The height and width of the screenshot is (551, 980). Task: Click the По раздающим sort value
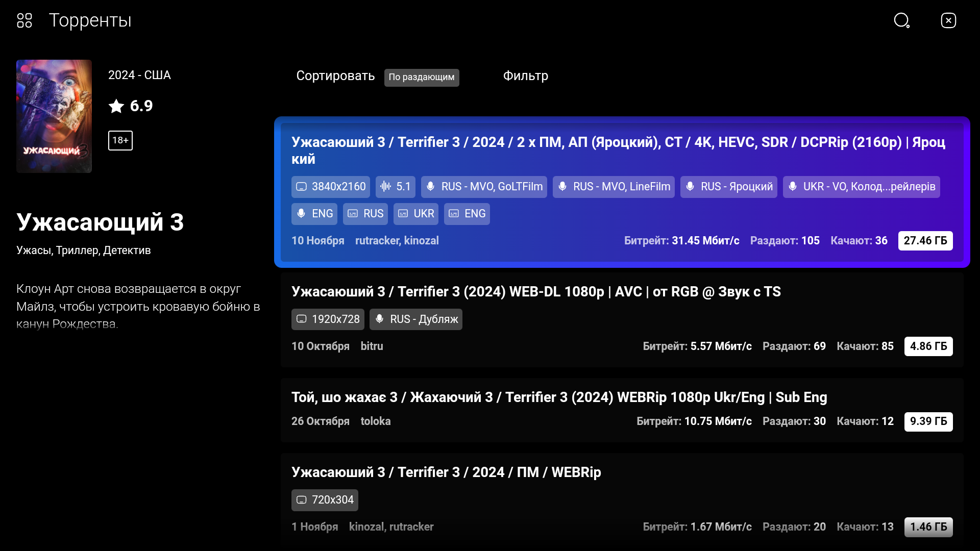pos(422,78)
